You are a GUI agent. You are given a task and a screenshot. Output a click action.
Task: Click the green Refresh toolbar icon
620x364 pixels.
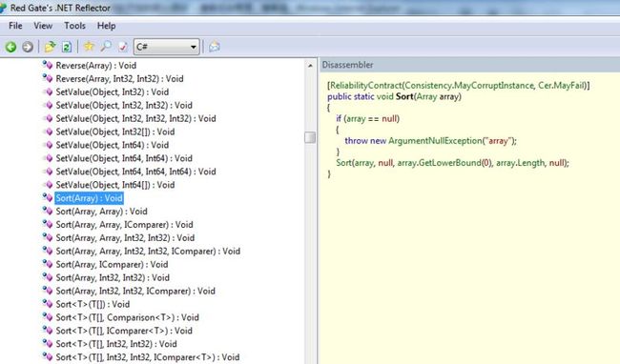click(x=67, y=47)
